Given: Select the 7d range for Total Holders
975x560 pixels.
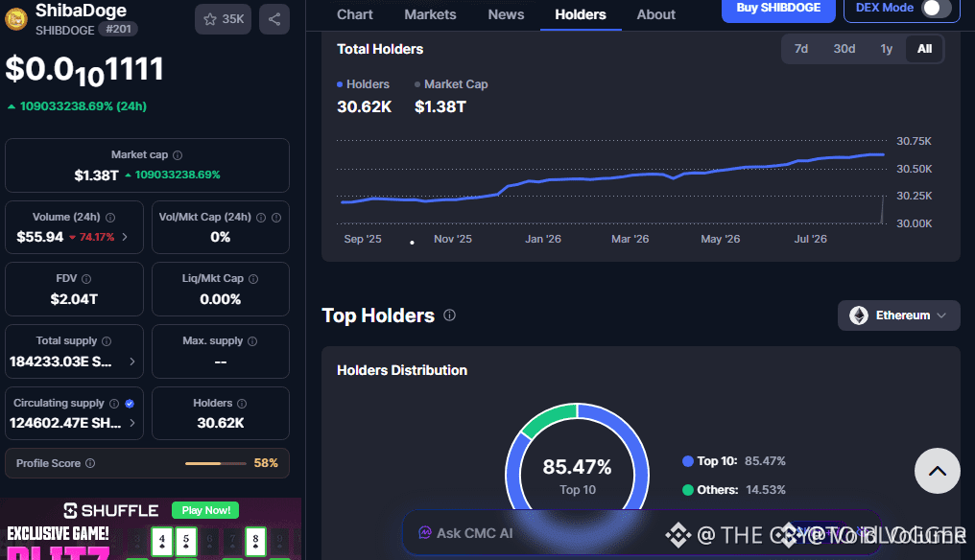Looking at the screenshot, I should (801, 49).
